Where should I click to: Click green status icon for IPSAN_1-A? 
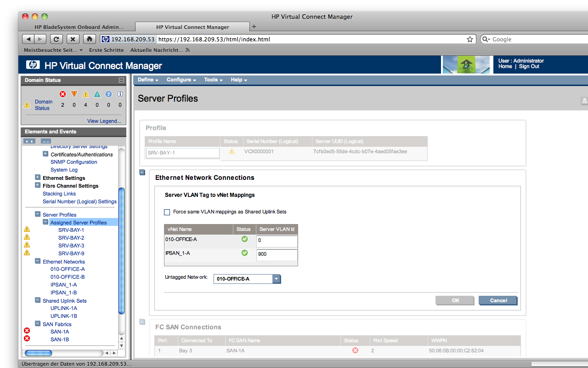coord(244,253)
